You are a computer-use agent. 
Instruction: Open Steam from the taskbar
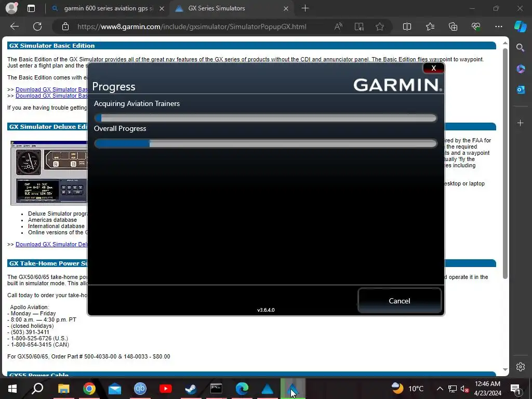(x=191, y=389)
